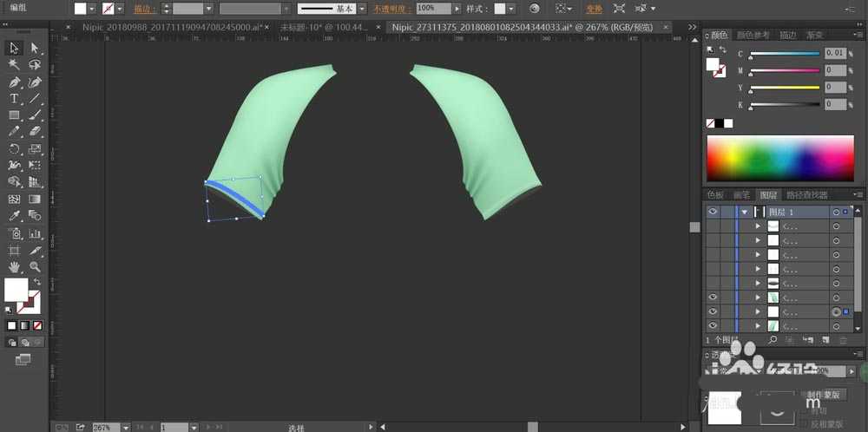Open the opacity 100% dropdown arrow
868x432 pixels.
pyautogui.click(x=456, y=9)
